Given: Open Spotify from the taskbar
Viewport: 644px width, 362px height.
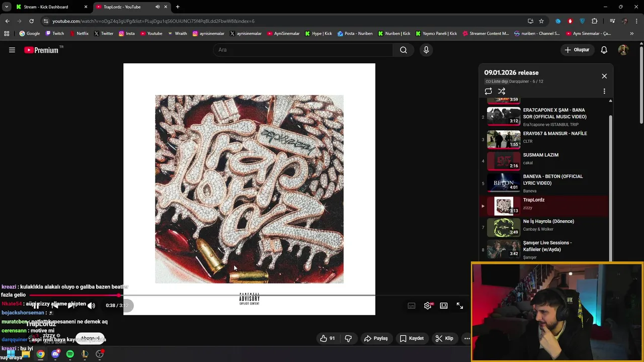Looking at the screenshot, I should coord(70,354).
